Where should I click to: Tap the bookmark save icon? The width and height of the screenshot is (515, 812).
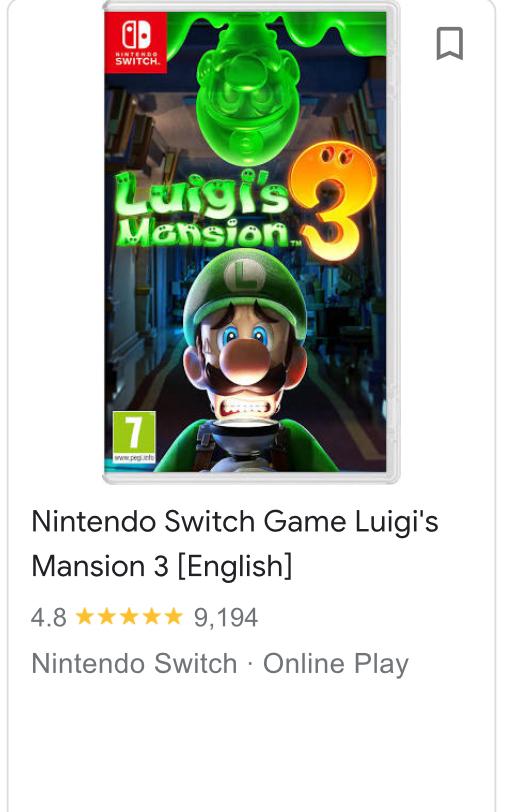tap(449, 44)
